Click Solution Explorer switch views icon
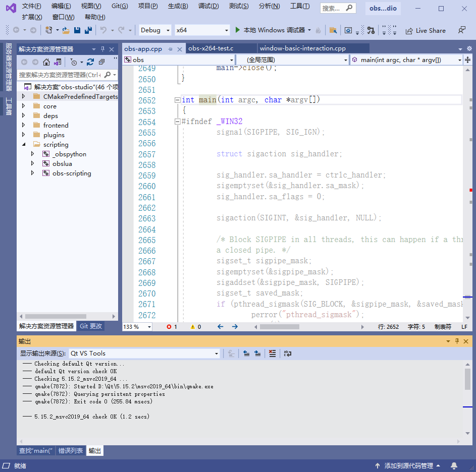The width and height of the screenshot is (476, 472). pos(58,62)
